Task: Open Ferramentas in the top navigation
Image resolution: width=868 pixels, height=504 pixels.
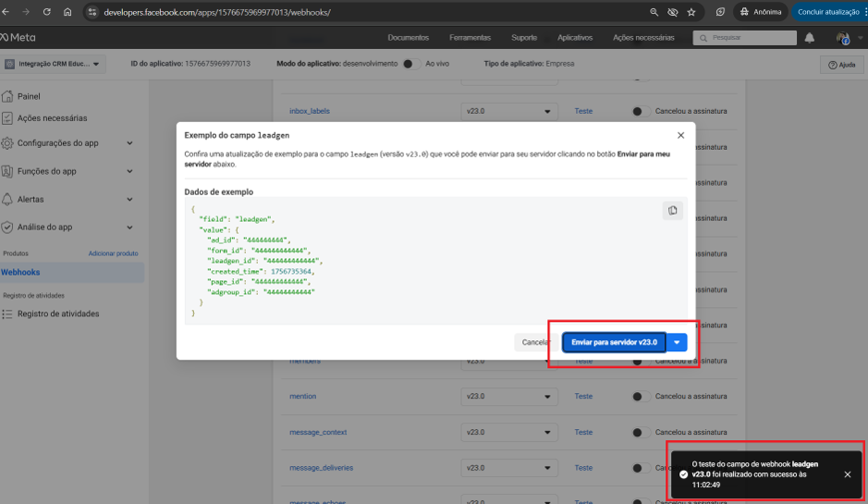Action: click(470, 38)
